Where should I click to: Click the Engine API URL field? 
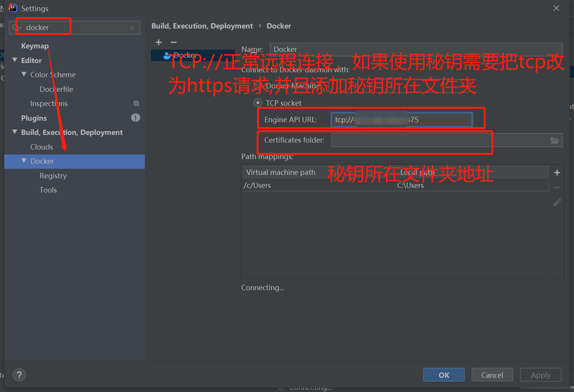click(x=401, y=120)
